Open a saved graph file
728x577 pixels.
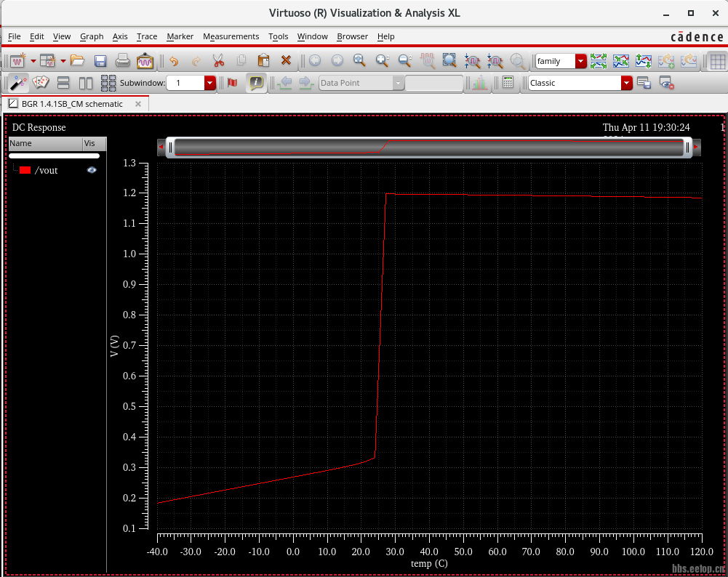click(x=77, y=61)
